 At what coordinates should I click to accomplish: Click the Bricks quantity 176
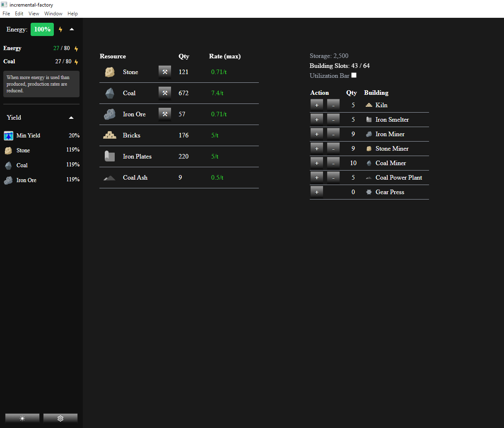(x=183, y=135)
